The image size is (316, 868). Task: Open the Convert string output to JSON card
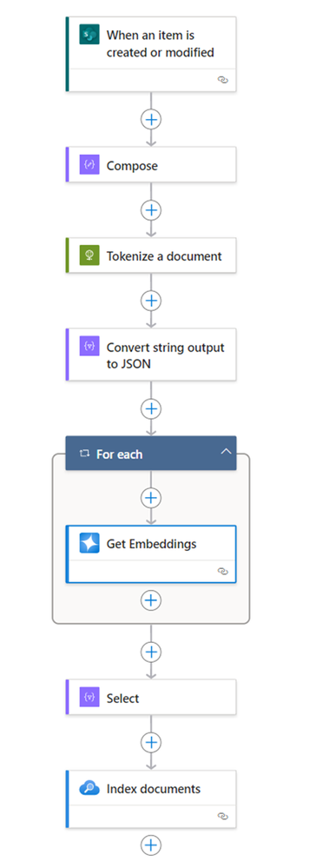pyautogui.click(x=151, y=354)
